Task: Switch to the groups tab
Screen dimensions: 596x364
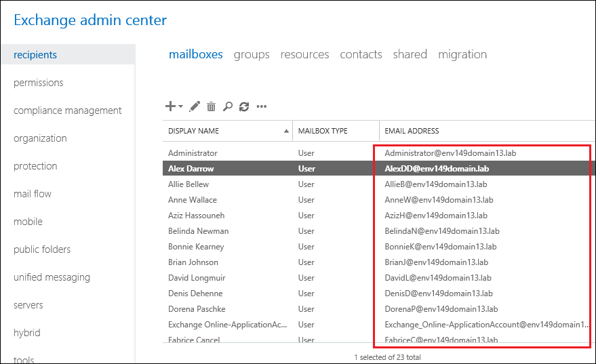Action: point(252,54)
